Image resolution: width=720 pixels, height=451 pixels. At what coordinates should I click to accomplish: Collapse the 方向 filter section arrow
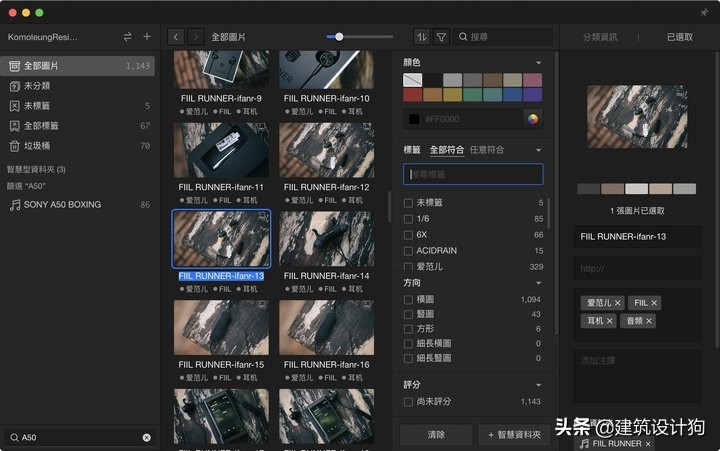coord(538,283)
